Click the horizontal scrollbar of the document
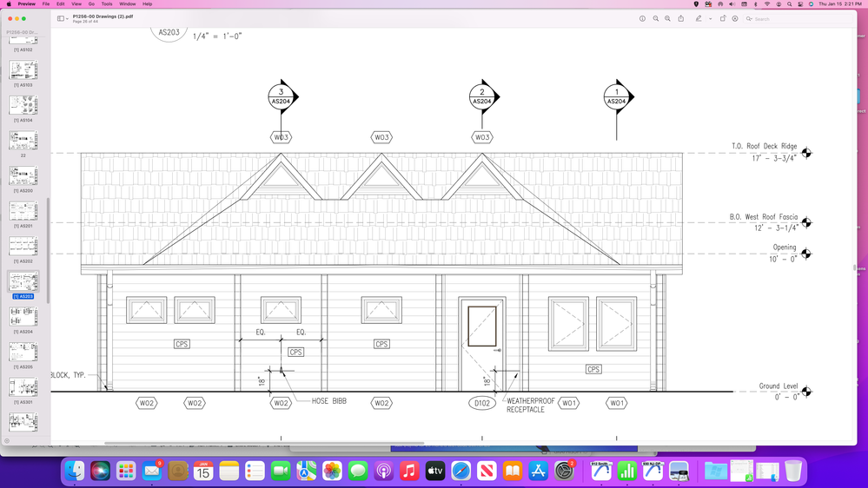 pos(264,443)
